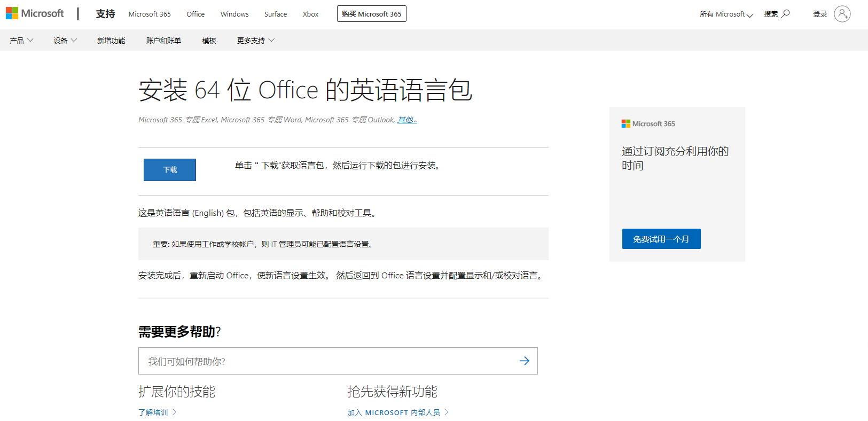This screenshot has width=868, height=421.
Task: Go to Office nav item
Action: [196, 14]
